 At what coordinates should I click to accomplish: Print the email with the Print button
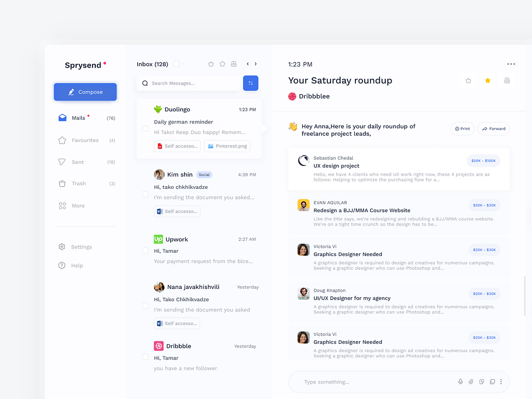(x=462, y=128)
